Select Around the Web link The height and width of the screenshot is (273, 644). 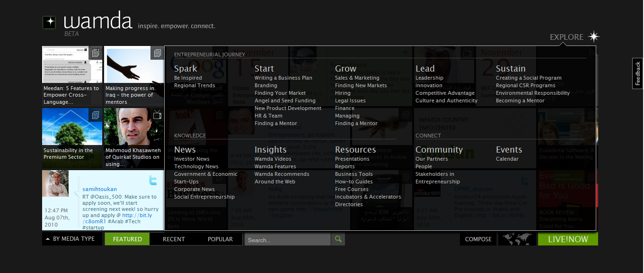[275, 182]
